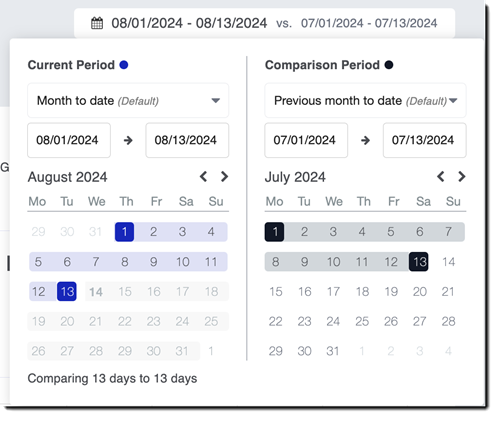Click the date range header 08/01/2024 - 08/13/2024
This screenshot has width=500, height=421.
(189, 23)
